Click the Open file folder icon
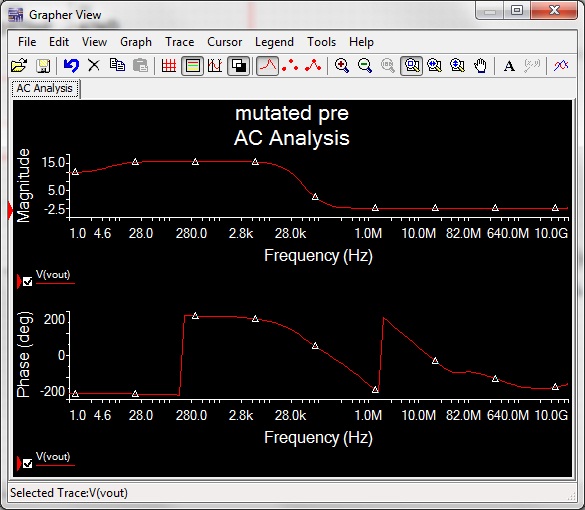585x510 pixels. coord(19,66)
